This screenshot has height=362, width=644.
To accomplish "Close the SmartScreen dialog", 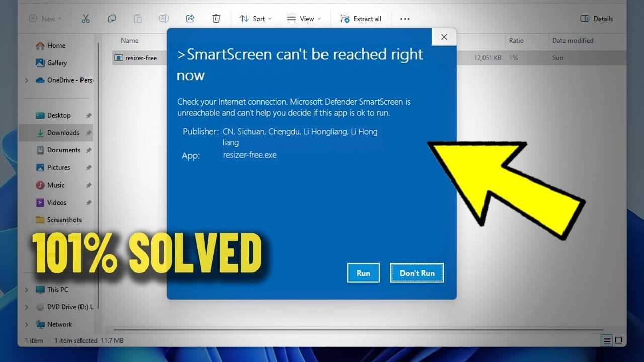I will tap(444, 37).
